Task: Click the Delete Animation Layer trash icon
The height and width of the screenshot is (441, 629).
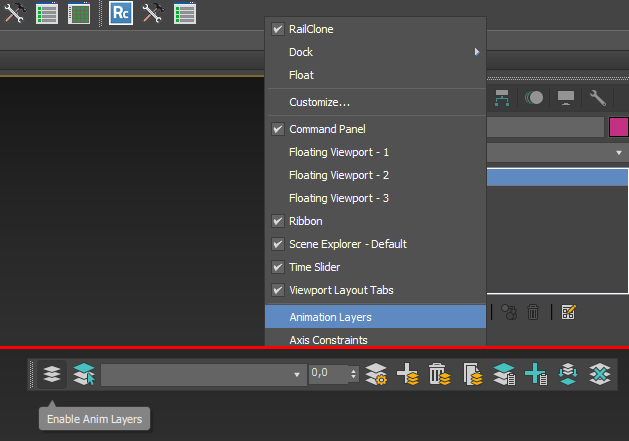Action: [438, 374]
